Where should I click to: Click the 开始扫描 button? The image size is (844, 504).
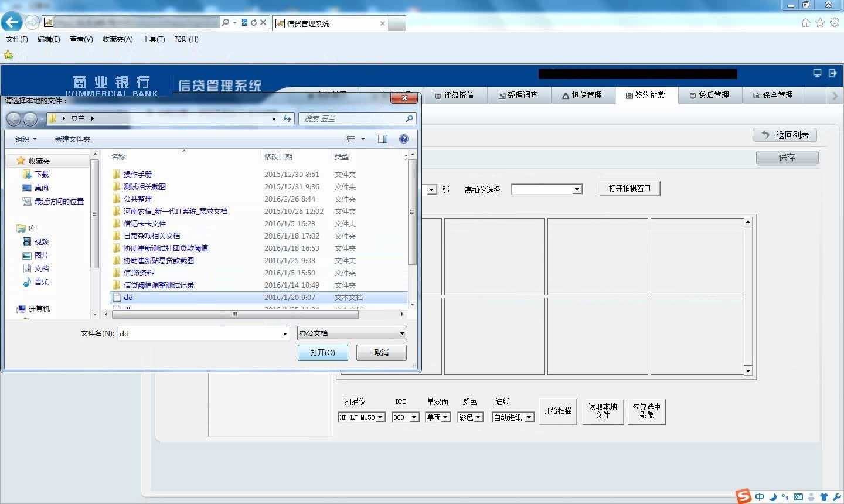click(558, 411)
